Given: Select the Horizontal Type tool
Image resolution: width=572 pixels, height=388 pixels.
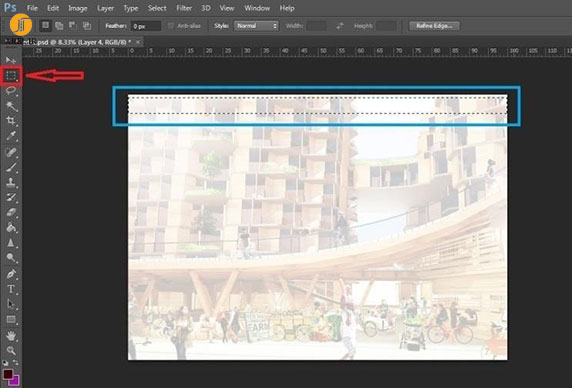Looking at the screenshot, I should click(11, 289).
